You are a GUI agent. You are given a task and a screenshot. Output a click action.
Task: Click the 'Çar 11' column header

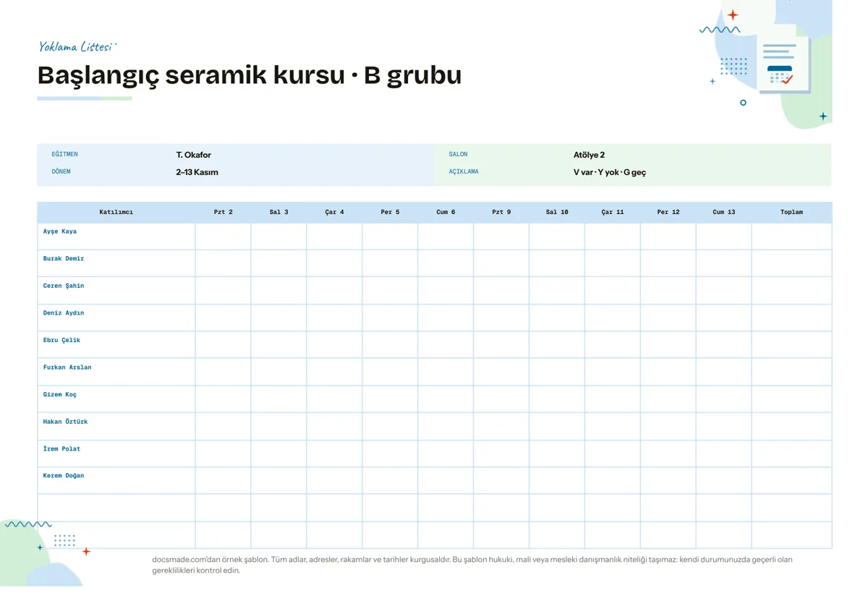[x=613, y=212]
